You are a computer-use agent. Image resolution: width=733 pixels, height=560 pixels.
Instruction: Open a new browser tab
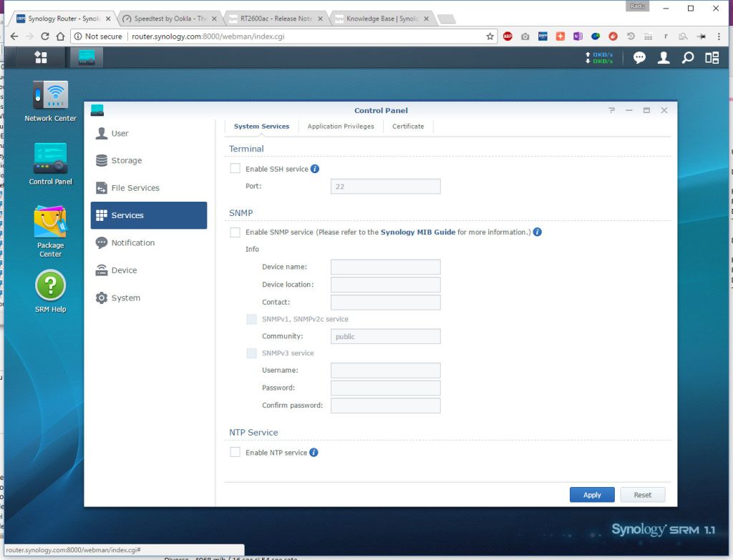tap(447, 19)
